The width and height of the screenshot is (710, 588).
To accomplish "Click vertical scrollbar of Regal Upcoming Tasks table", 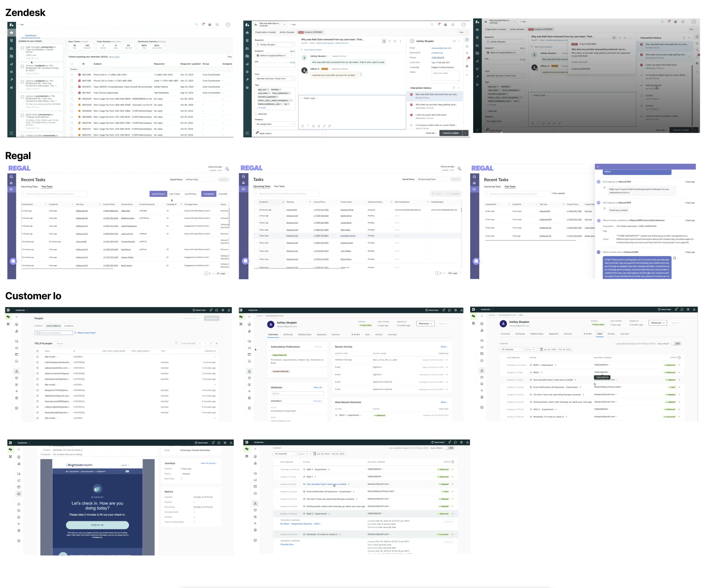I will (461, 210).
